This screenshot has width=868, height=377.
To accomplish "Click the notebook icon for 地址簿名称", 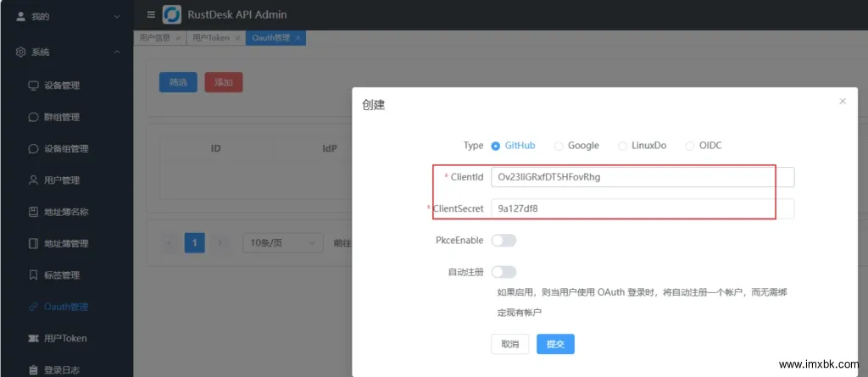I will click(x=33, y=212).
